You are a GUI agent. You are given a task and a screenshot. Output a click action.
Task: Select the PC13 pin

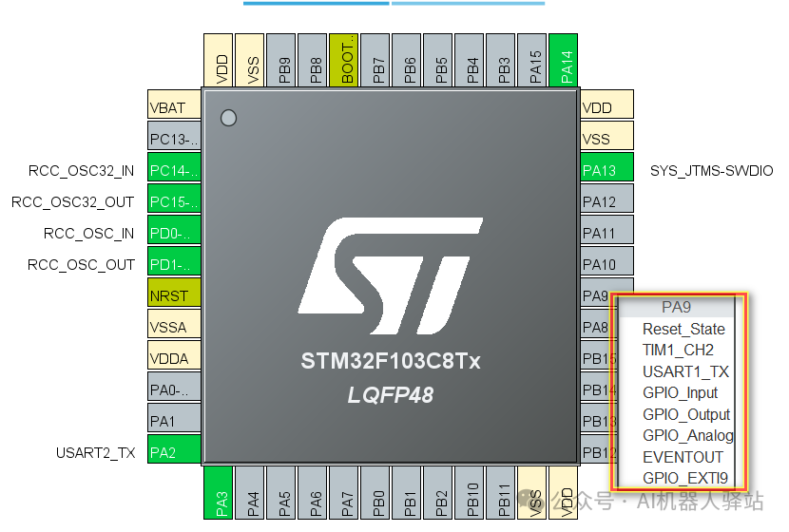174,136
